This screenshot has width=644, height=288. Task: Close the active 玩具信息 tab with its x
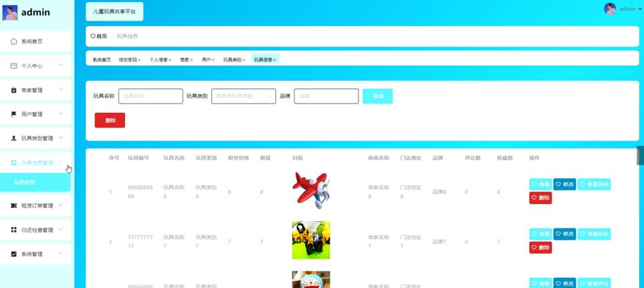pyautogui.click(x=274, y=60)
